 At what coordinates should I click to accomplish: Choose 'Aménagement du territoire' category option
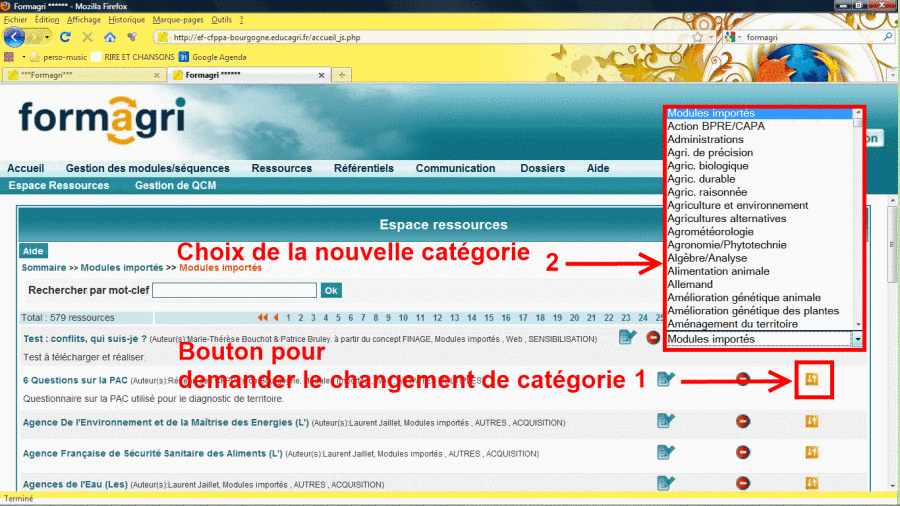click(732, 324)
